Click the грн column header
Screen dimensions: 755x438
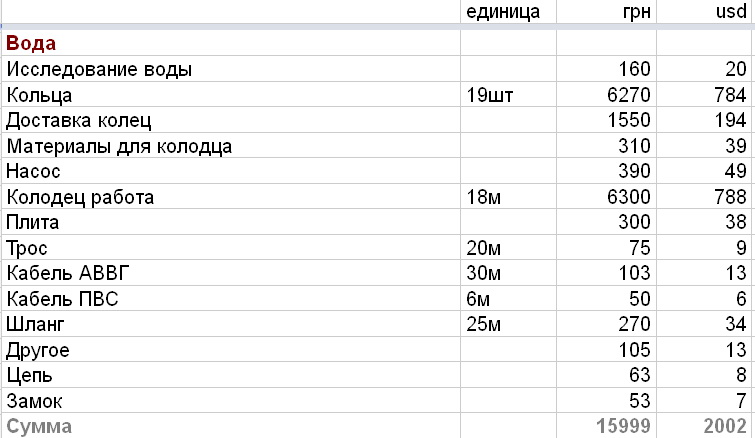606,12
